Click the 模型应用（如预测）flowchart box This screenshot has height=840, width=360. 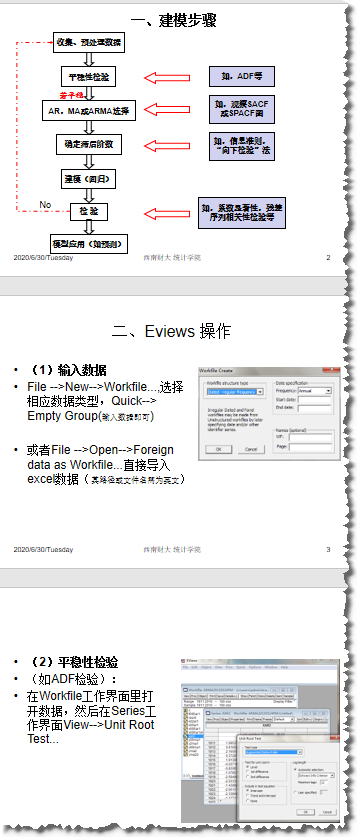(x=88, y=244)
